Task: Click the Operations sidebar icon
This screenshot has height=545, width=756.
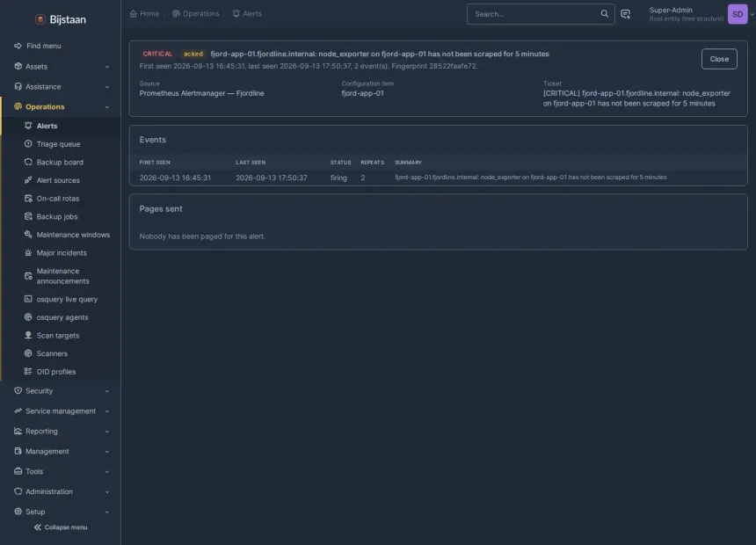Action: [x=18, y=106]
